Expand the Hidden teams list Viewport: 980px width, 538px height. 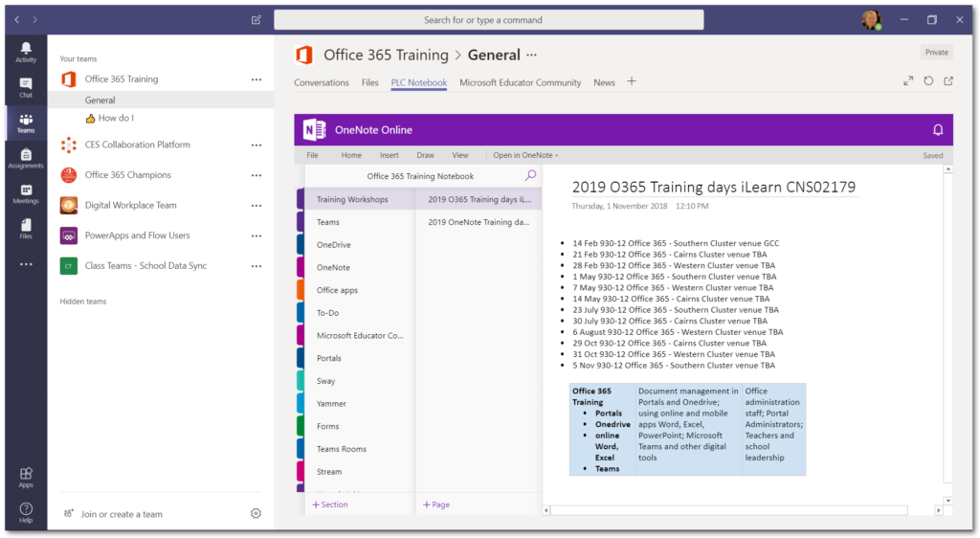coord(83,302)
